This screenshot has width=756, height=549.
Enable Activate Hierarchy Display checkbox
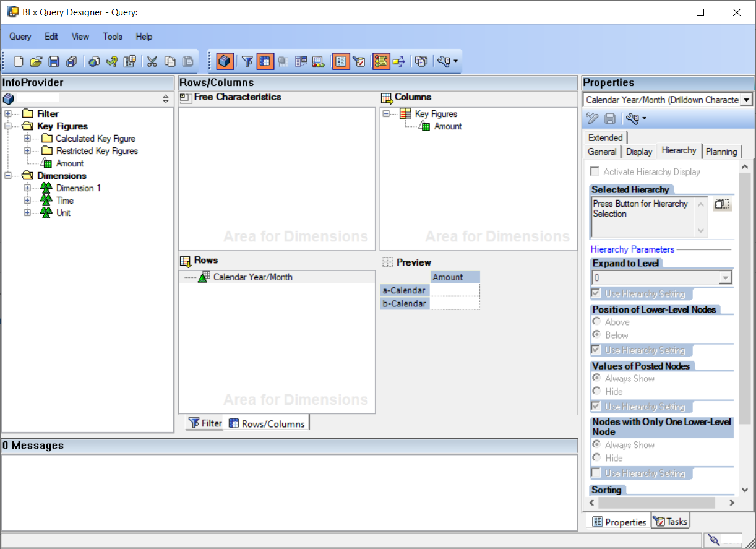tap(595, 171)
